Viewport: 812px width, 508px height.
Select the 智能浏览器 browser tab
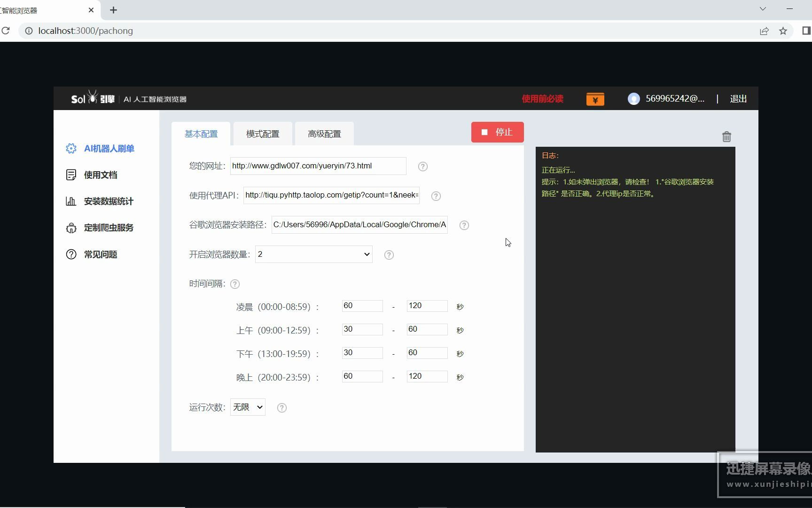(x=49, y=10)
